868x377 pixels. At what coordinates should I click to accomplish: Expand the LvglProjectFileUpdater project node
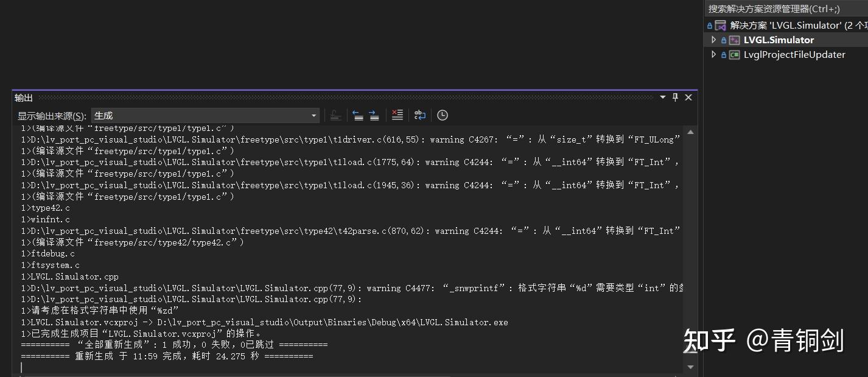point(713,54)
